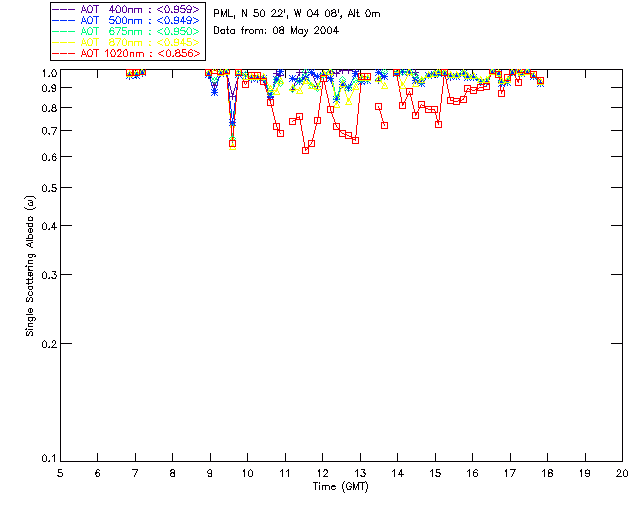Click the y-axis tick label 0.1
The image size is (640, 512).
coord(49,459)
